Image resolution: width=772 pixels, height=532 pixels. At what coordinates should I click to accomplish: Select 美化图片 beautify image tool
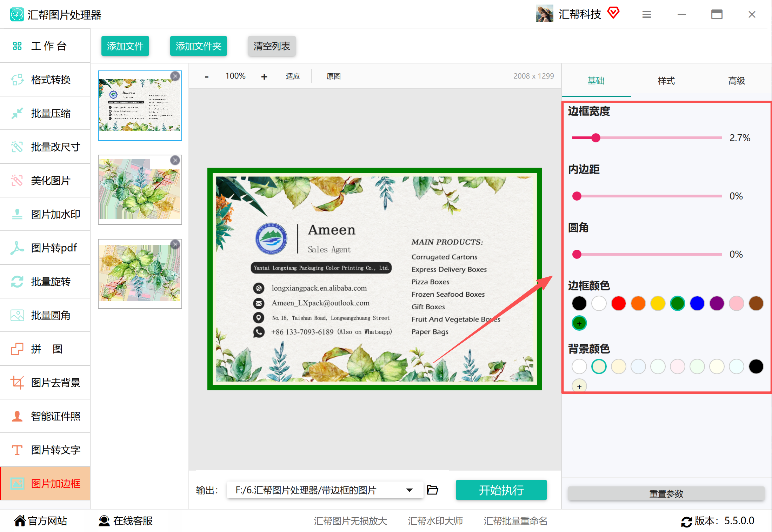tap(45, 181)
